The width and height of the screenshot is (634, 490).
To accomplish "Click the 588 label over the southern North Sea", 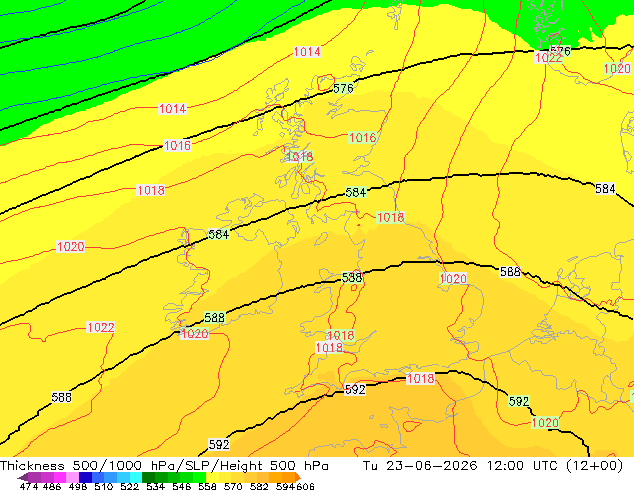I will pos(510,272).
